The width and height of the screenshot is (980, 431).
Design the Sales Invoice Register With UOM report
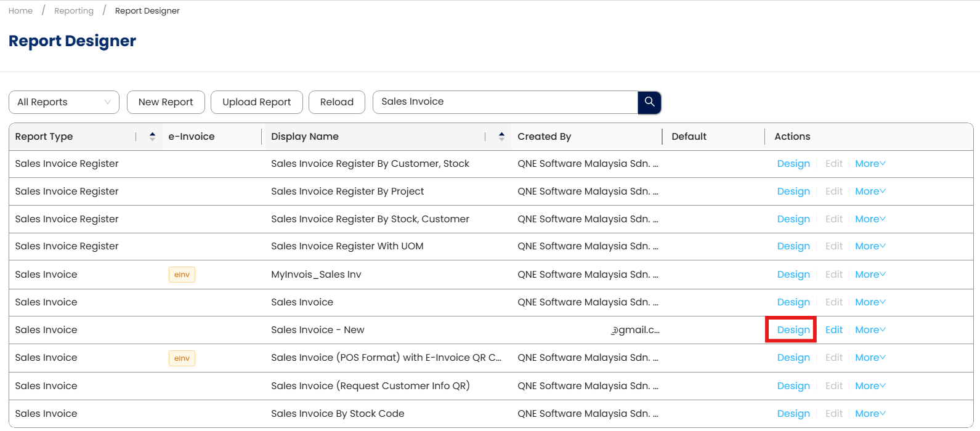point(793,246)
